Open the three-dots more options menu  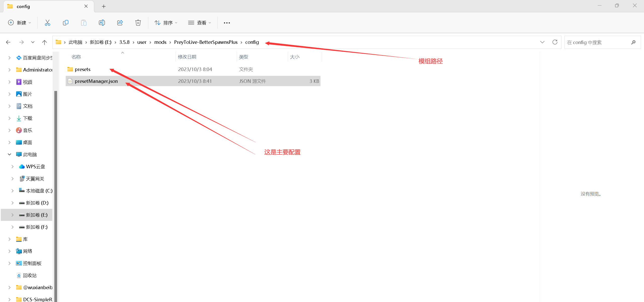pyautogui.click(x=227, y=23)
